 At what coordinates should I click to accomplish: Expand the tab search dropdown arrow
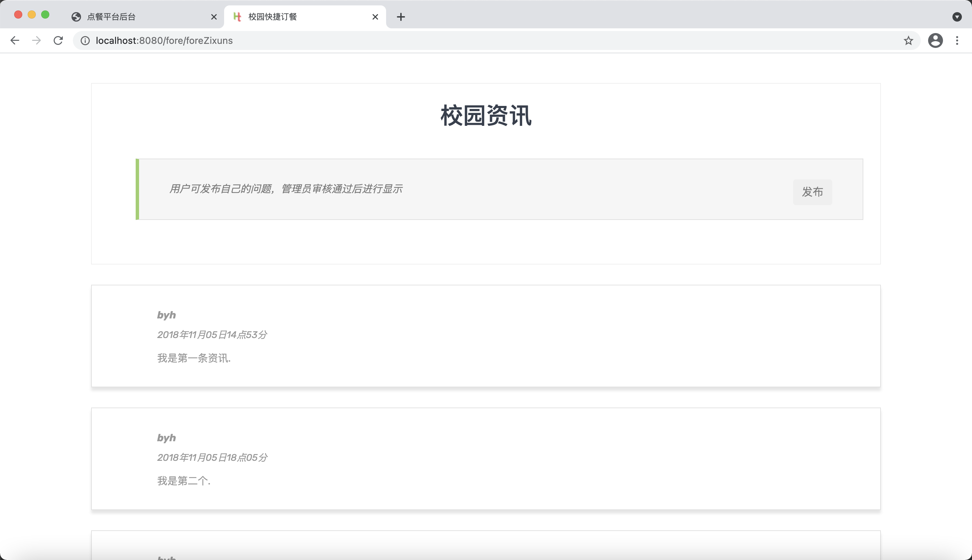point(956,17)
